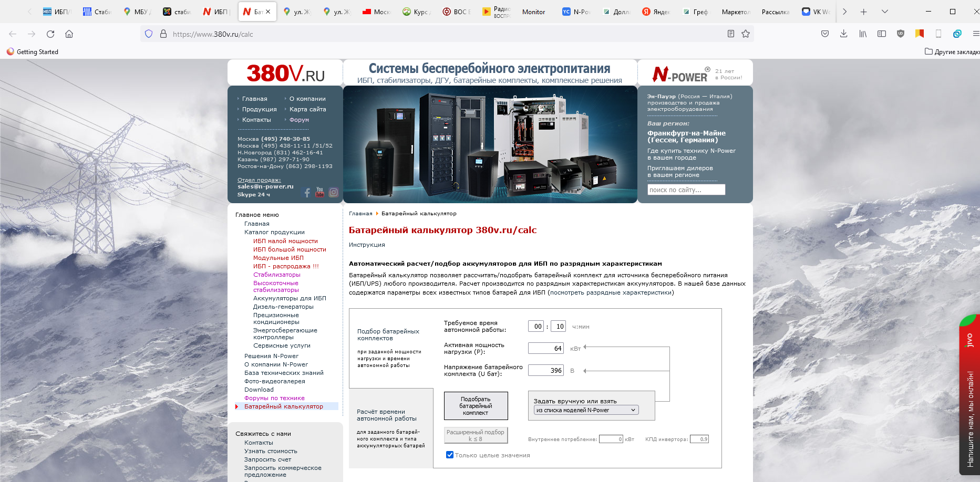Open 'Дизель-генераторы' sidebar link
Image resolution: width=980 pixels, height=482 pixels.
[x=283, y=307]
